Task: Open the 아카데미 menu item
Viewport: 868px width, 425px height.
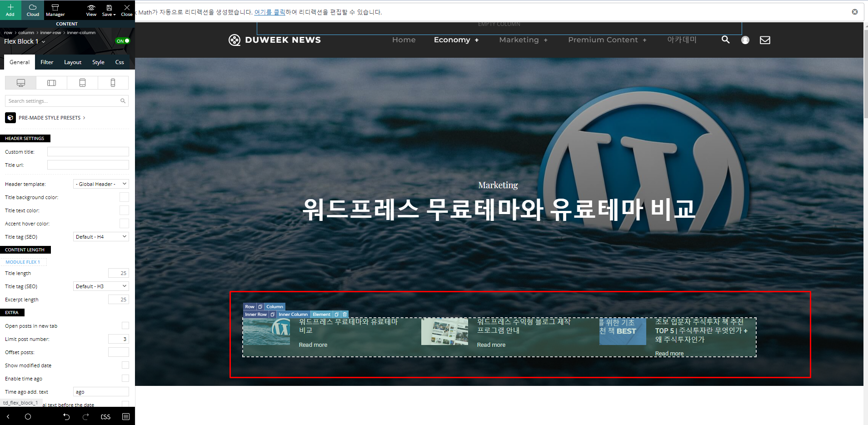Action: 682,40
